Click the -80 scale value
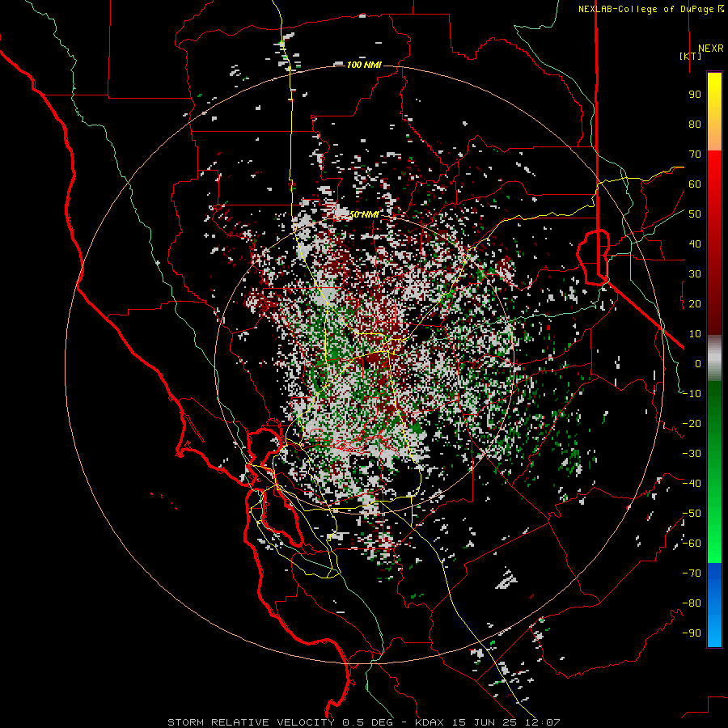Image resolution: width=728 pixels, height=728 pixels. tap(692, 603)
